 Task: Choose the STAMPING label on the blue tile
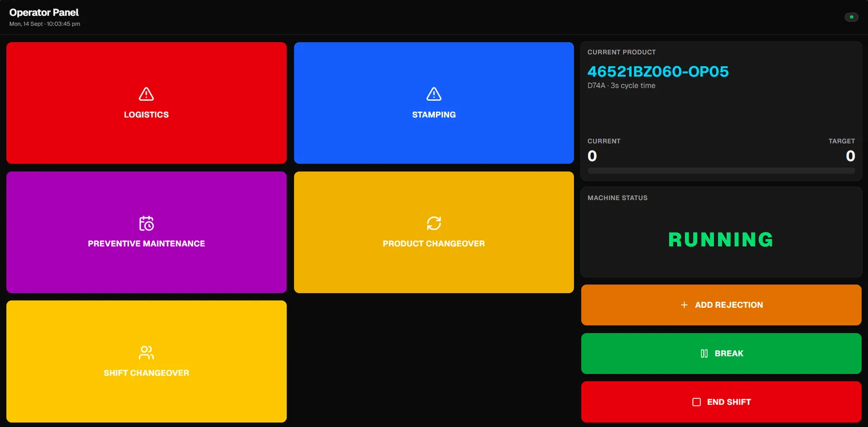pos(433,115)
